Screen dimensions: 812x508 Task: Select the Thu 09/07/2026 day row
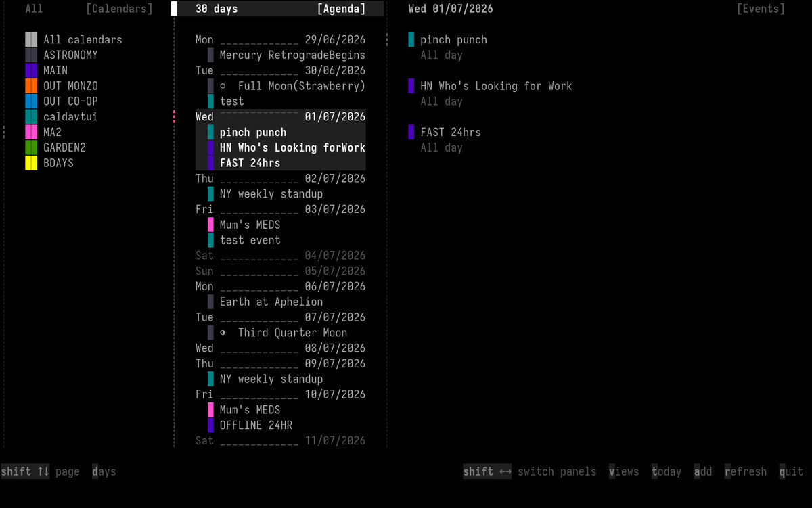(x=280, y=363)
